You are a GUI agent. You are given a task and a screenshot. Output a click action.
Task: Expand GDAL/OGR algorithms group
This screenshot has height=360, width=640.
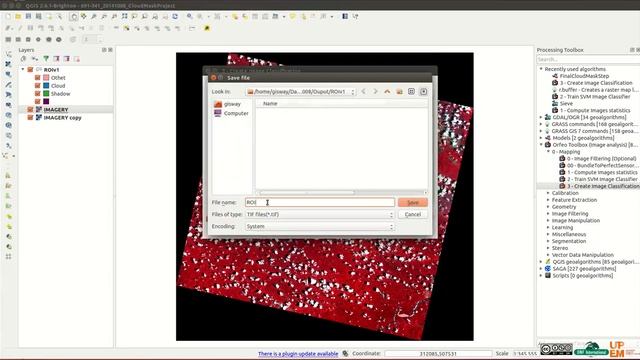click(x=541, y=117)
